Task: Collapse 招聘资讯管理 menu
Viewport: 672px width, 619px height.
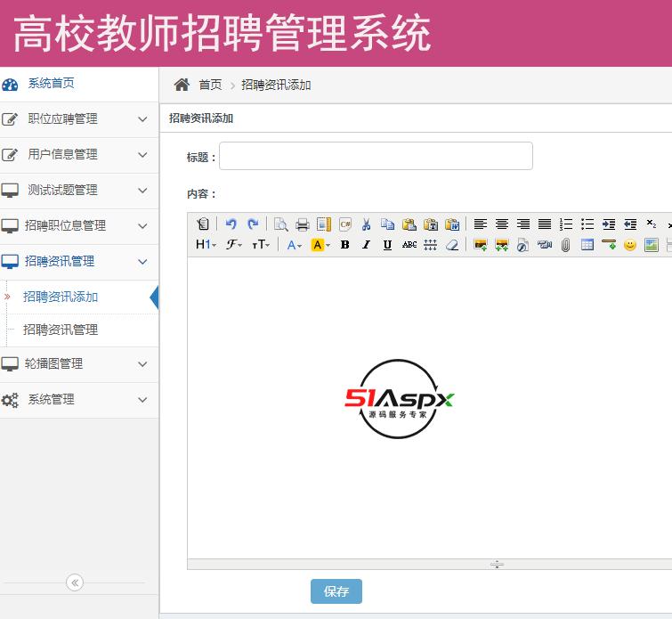Action: tap(79, 262)
